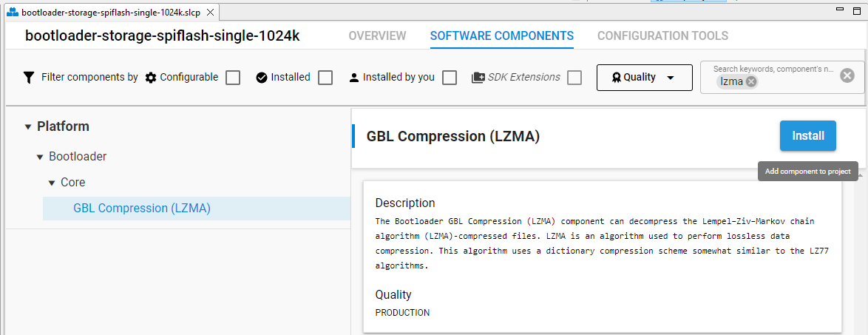The height and width of the screenshot is (335, 868).
Task: Collapse the Platform tree node
Action: pos(27,126)
